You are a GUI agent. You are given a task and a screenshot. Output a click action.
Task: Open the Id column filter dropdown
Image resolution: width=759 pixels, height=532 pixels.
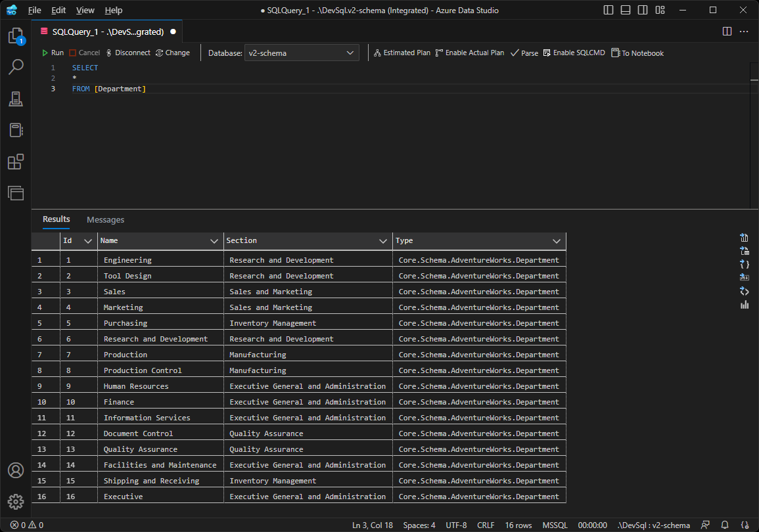88,241
